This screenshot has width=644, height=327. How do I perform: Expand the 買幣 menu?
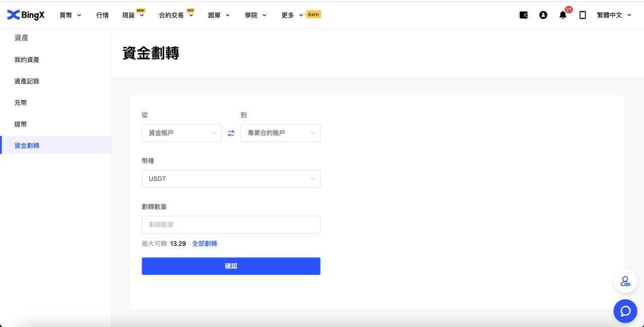click(x=70, y=15)
